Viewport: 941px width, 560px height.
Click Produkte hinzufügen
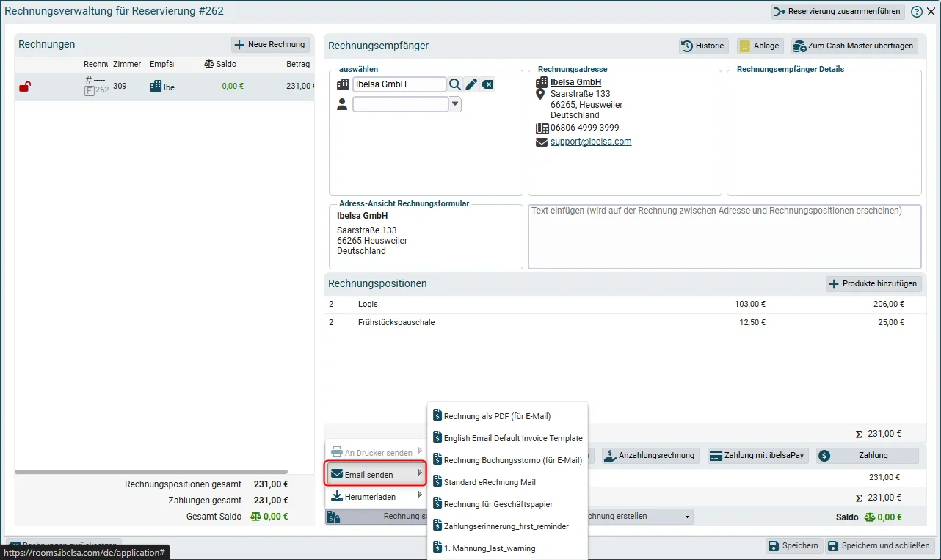873,284
